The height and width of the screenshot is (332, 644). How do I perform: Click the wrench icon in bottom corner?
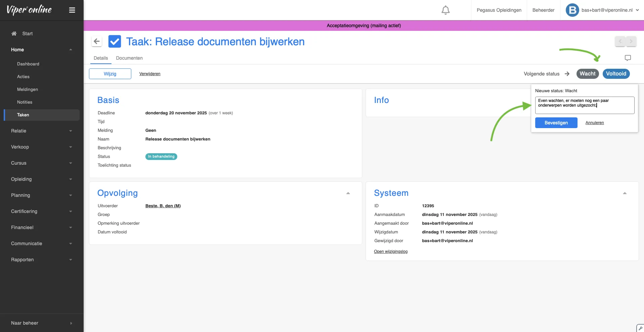coord(640,328)
